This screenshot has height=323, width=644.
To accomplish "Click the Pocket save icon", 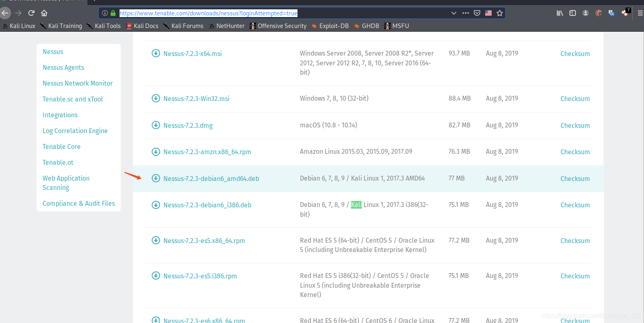I will point(477,13).
